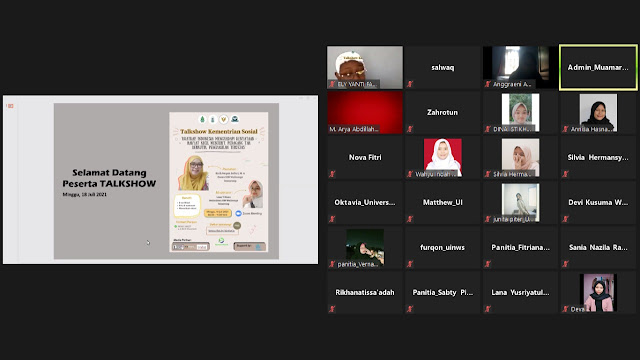640x360 pixels.
Task: Select participant name "Panitia_Fitriana..."
Action: point(520,247)
